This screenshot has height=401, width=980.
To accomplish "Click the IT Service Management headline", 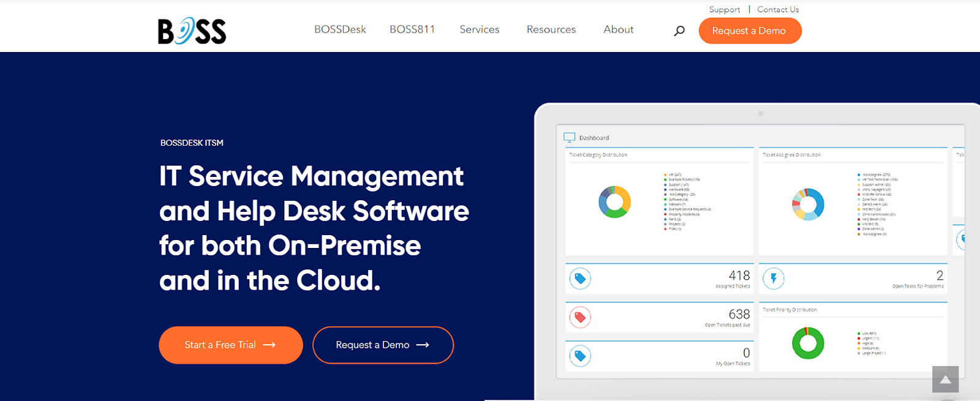I will [x=314, y=228].
